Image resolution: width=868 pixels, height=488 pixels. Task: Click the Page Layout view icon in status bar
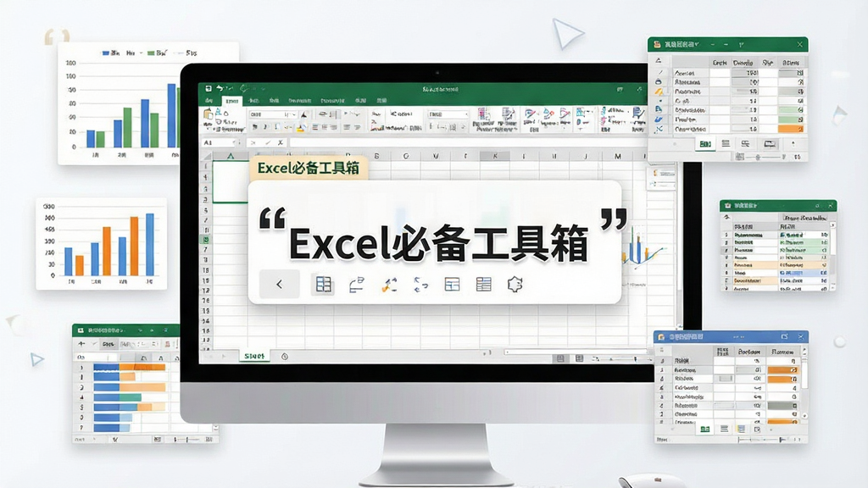(579, 358)
